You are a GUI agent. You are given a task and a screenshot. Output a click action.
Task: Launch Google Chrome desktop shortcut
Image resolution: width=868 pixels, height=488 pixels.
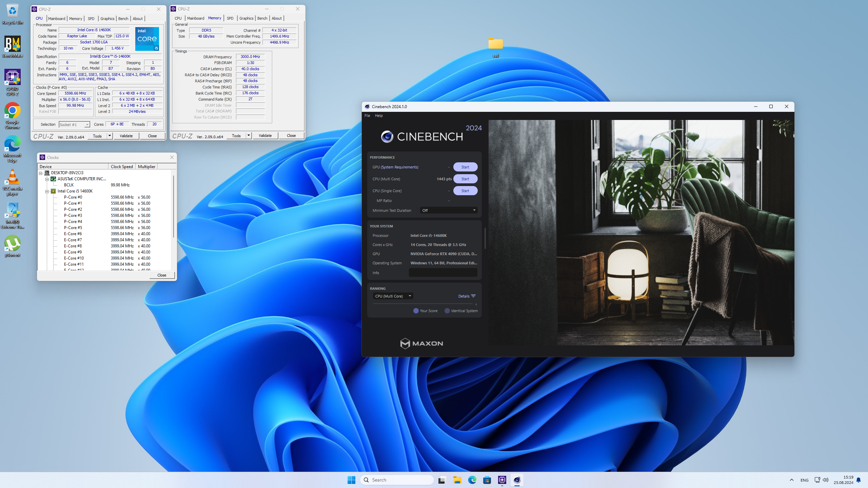pyautogui.click(x=13, y=116)
